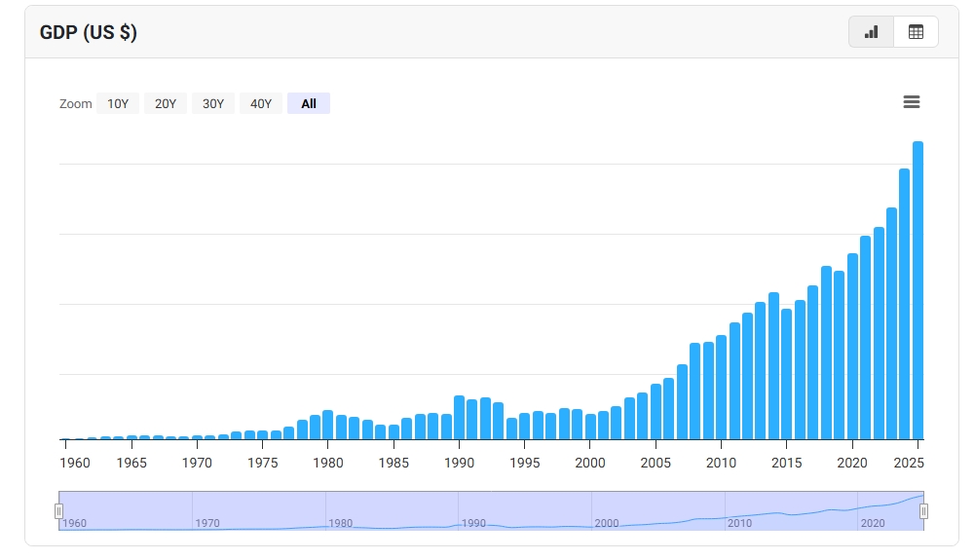Switch to bar chart view icon

point(871,32)
